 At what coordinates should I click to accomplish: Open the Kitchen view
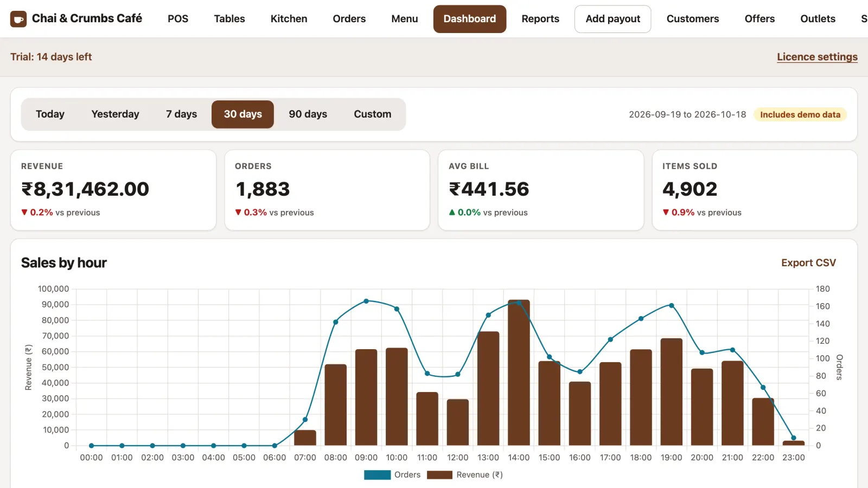click(x=289, y=19)
